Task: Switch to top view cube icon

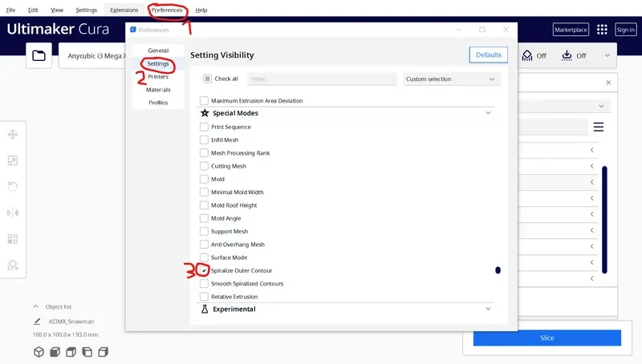Action: click(71, 352)
